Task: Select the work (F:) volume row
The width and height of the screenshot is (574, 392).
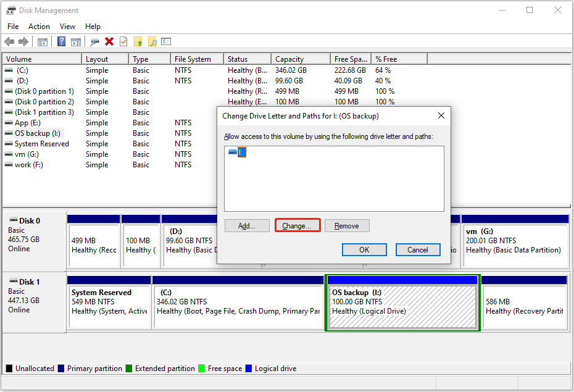Action: 28,165
